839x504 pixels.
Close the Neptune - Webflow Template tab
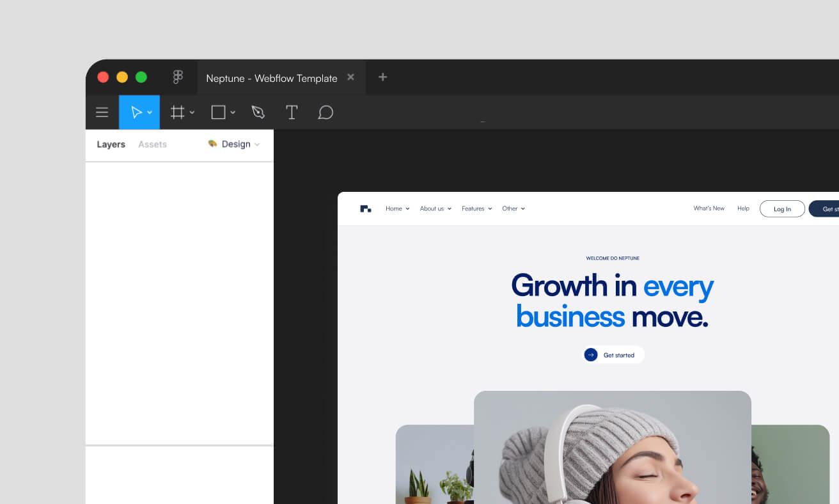pyautogui.click(x=350, y=77)
